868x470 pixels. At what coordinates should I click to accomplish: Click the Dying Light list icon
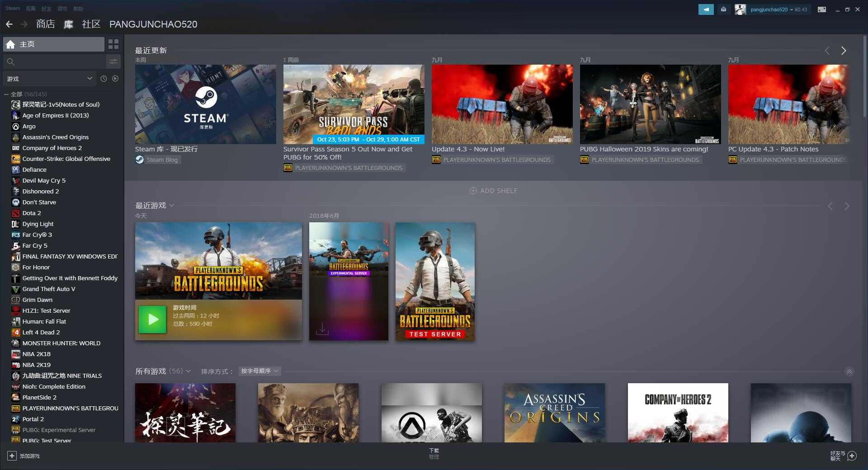(16, 224)
